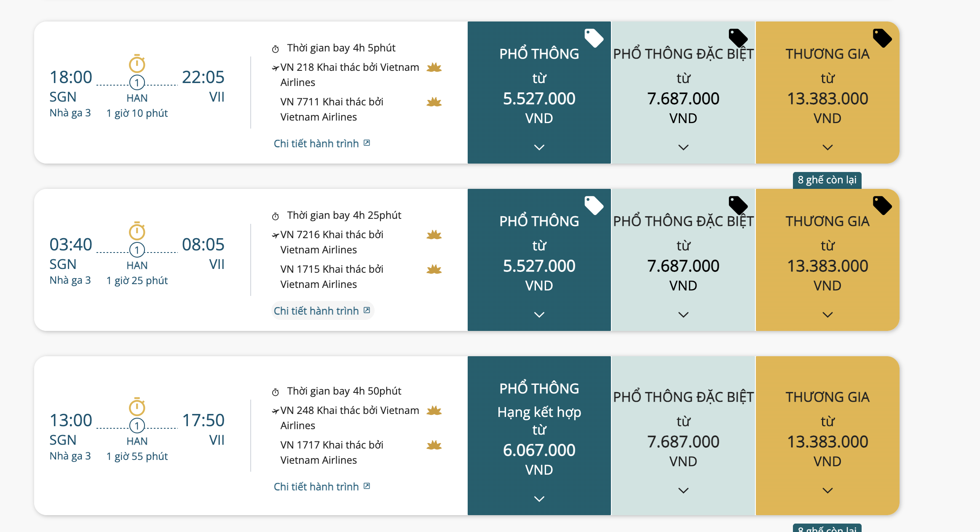Click stopwatch icon on 13:00 flight

[137, 407]
